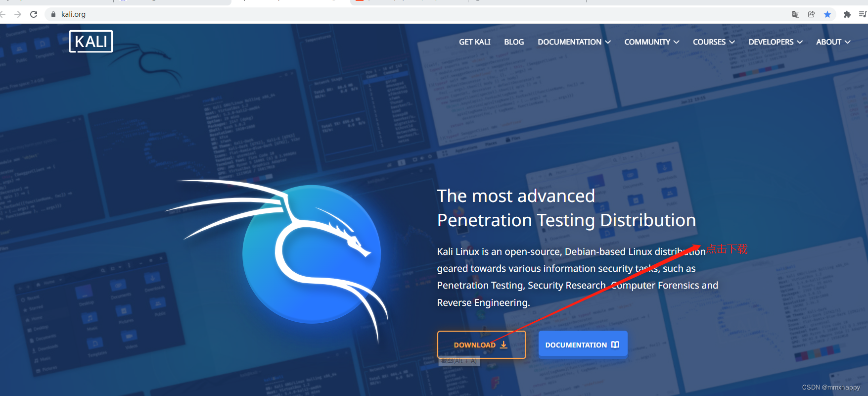Click the book icon in DOCUMENTATION button
This screenshot has height=396, width=868.
(x=615, y=345)
